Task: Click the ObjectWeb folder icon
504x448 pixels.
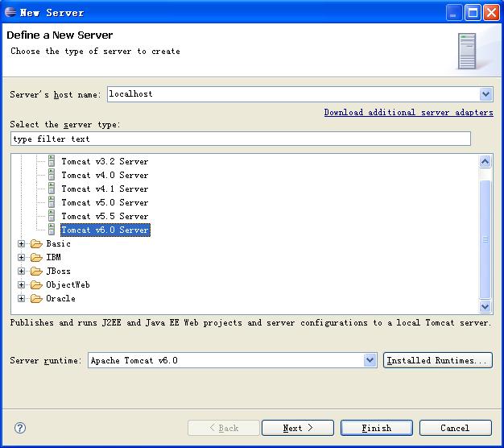Action: click(x=36, y=284)
